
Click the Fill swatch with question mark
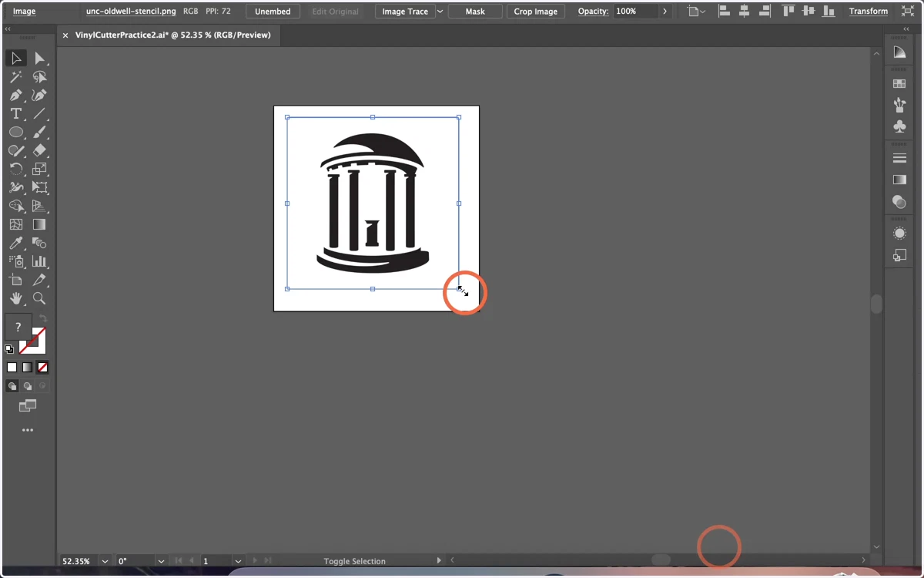[18, 328]
